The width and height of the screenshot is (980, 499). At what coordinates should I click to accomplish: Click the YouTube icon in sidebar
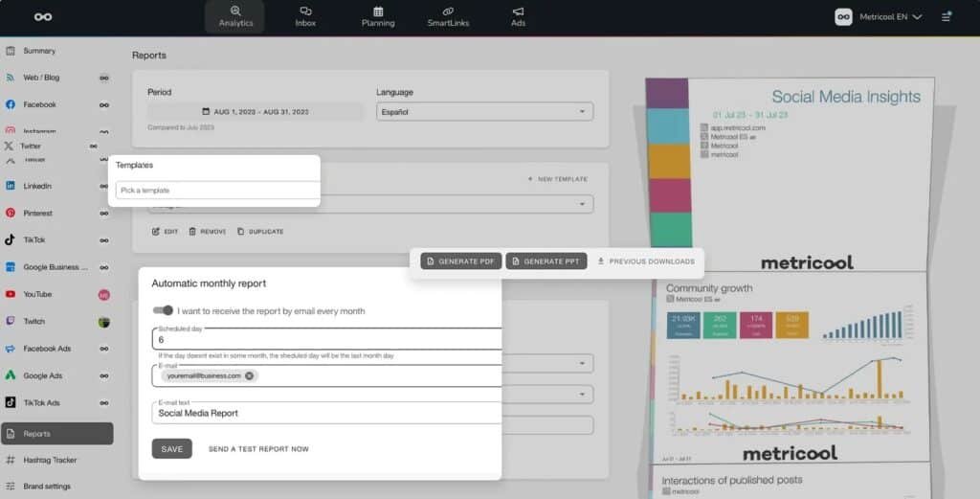point(11,295)
